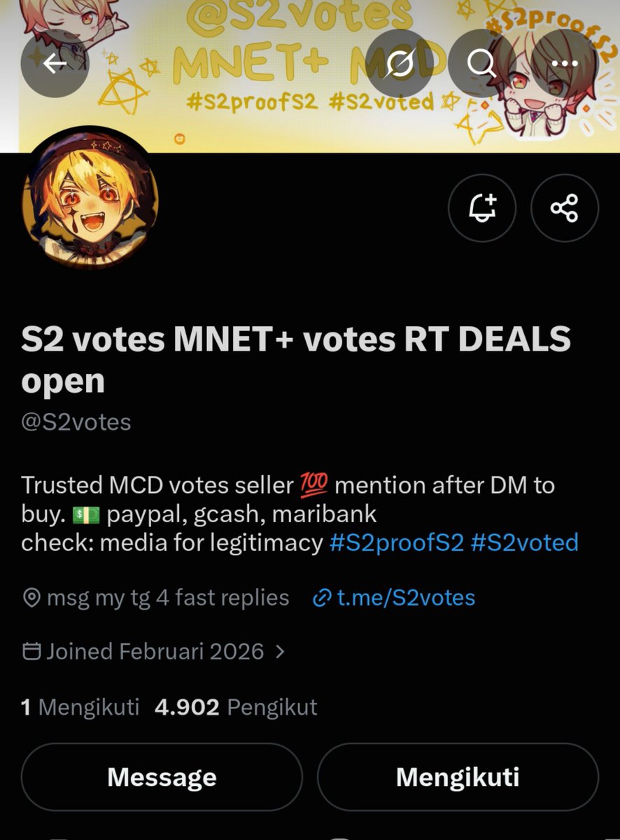View the 1 Mengikuti following list

pyautogui.click(x=80, y=707)
